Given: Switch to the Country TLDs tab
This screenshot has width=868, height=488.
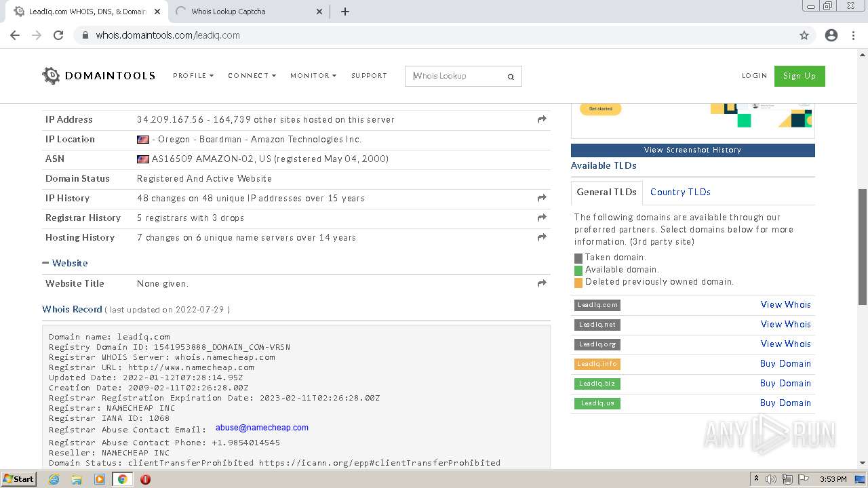Looking at the screenshot, I should 680,192.
